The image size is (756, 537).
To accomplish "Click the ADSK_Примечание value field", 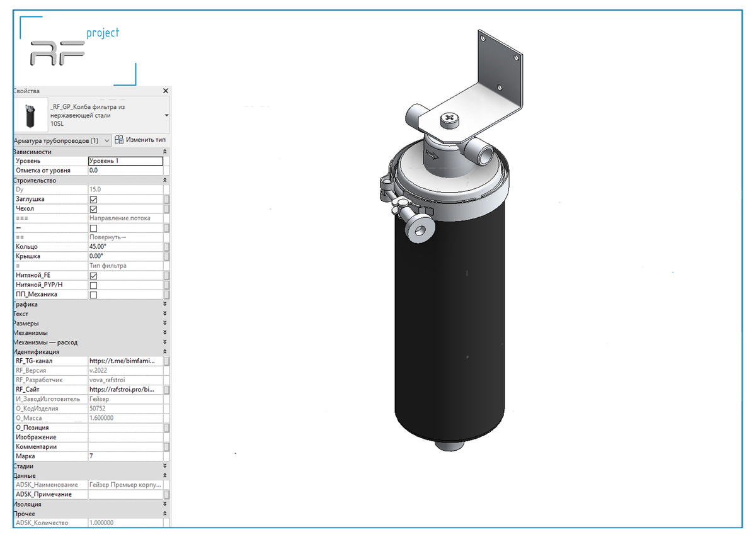I will 125,494.
